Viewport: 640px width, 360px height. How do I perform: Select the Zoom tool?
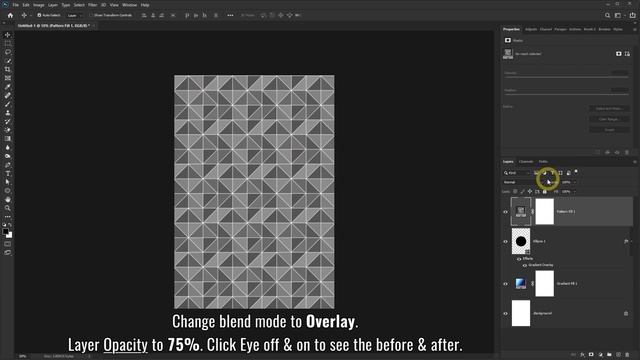7,208
